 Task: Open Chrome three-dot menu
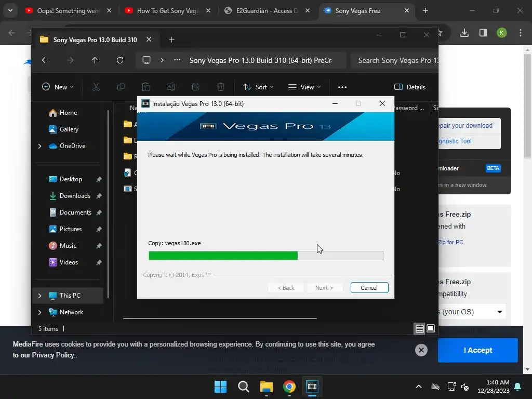pos(521,33)
